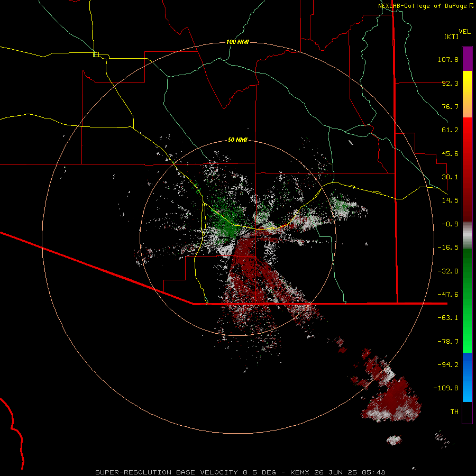This screenshot has height=476, width=476.
Task: Click the TH threshold label
Action: [x=454, y=412]
